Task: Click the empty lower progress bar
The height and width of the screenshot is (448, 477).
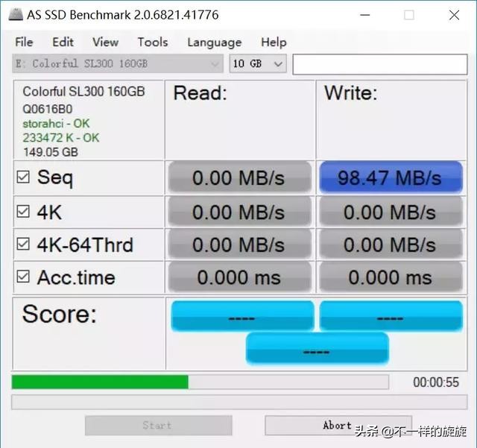Action: click(x=239, y=402)
